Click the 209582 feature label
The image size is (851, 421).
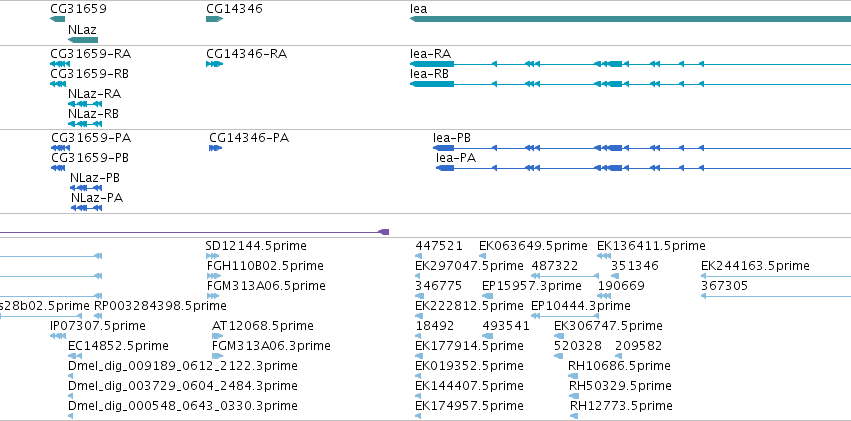coord(639,346)
